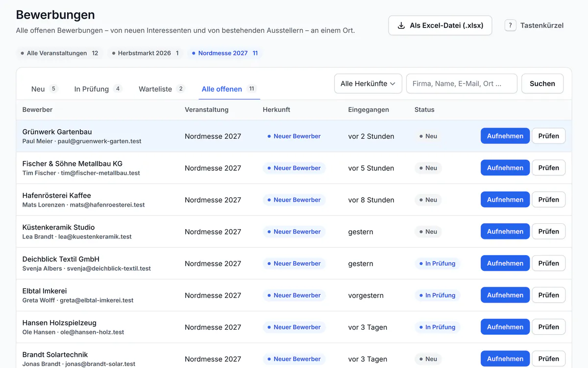Click the Neu status badge of Küstenkeramik Studio
The width and height of the screenshot is (588, 368).
(428, 232)
